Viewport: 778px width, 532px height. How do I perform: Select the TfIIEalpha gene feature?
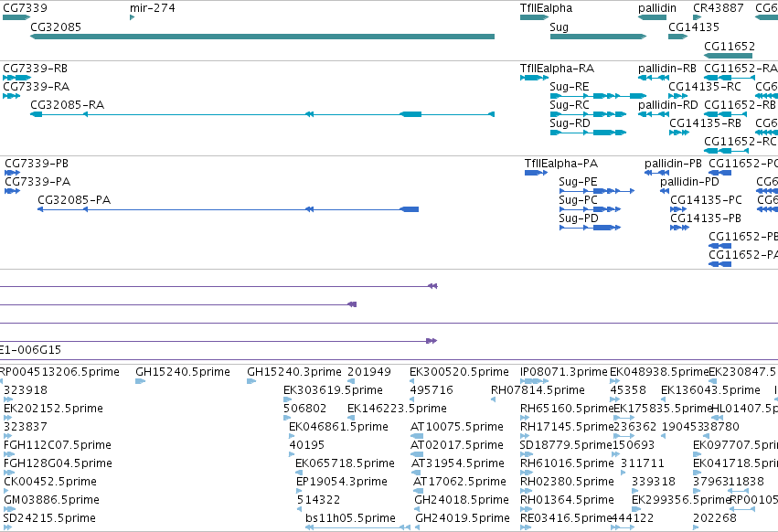click(x=535, y=17)
